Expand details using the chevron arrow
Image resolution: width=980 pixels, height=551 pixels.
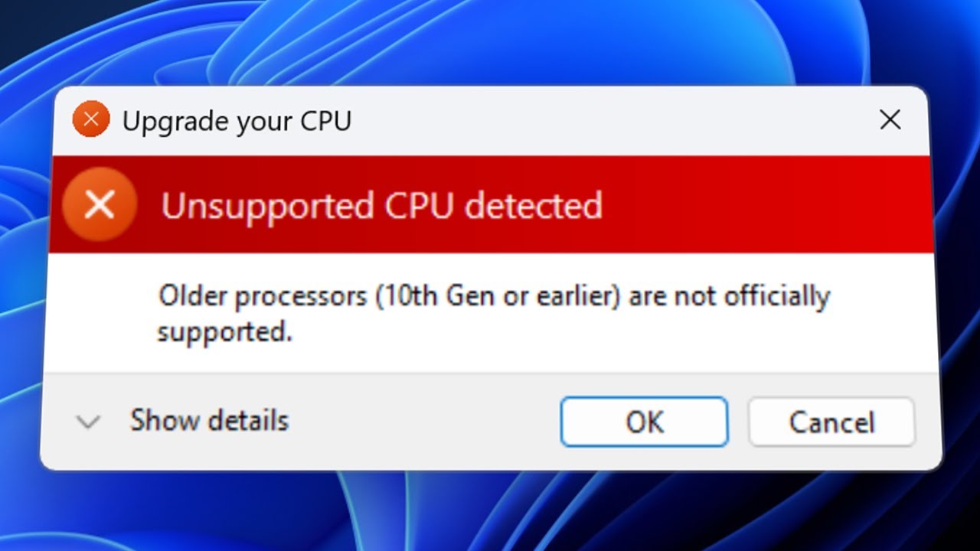(x=89, y=422)
